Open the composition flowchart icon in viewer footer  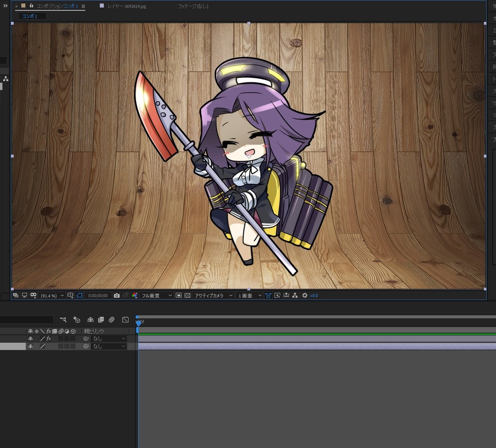[295, 295]
